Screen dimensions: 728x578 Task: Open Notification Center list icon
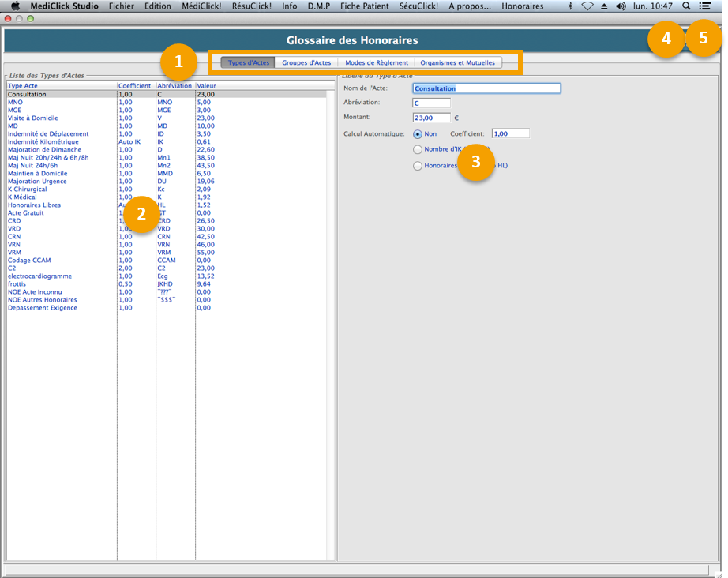[704, 6]
